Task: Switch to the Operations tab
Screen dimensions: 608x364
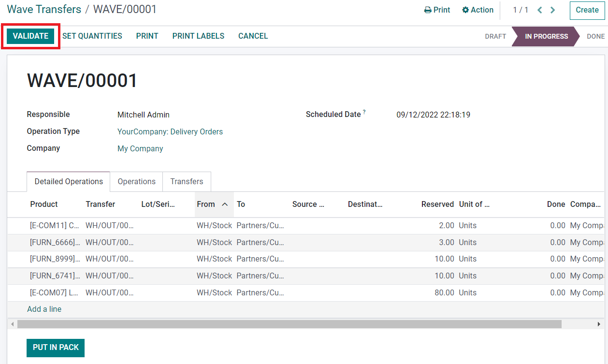Action: 136,182
